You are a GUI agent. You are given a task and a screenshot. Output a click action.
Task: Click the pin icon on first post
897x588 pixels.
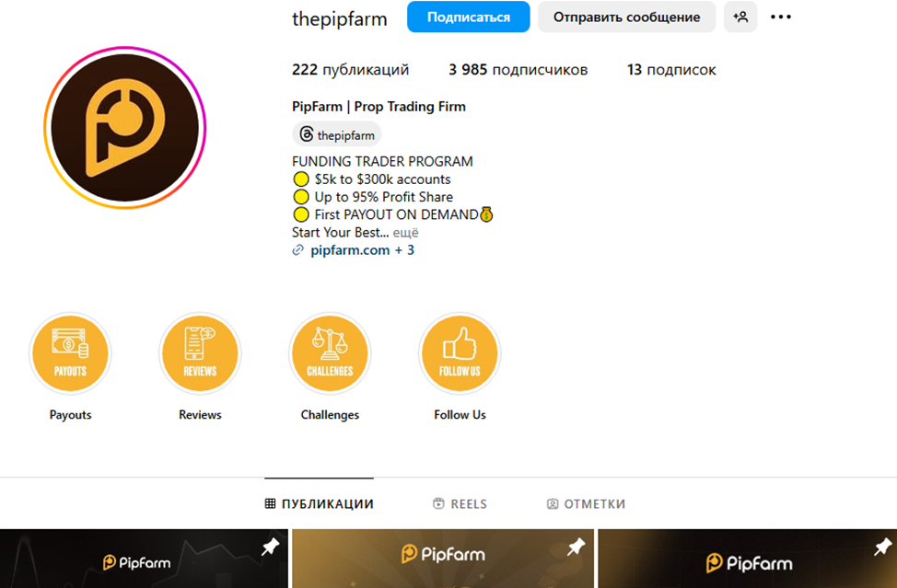270,547
